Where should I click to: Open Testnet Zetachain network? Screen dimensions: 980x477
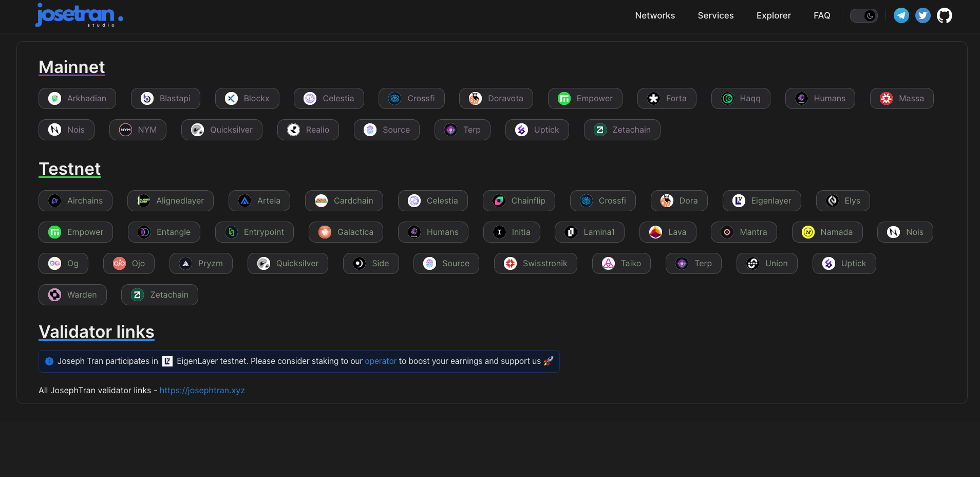pos(159,295)
